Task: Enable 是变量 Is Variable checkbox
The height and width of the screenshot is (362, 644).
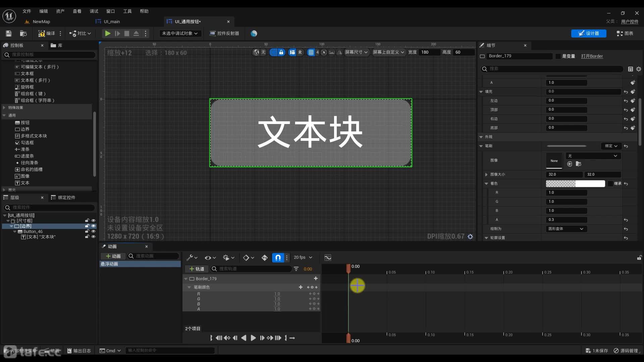Action: tap(558, 56)
